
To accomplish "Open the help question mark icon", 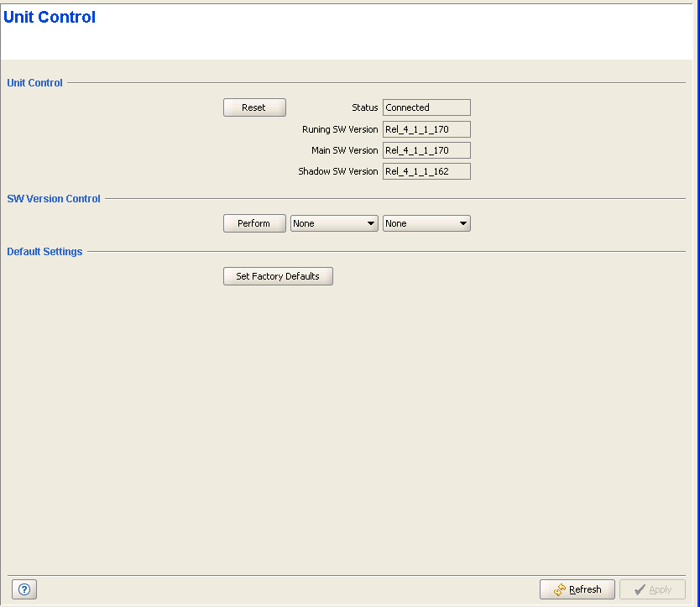I will click(24, 589).
